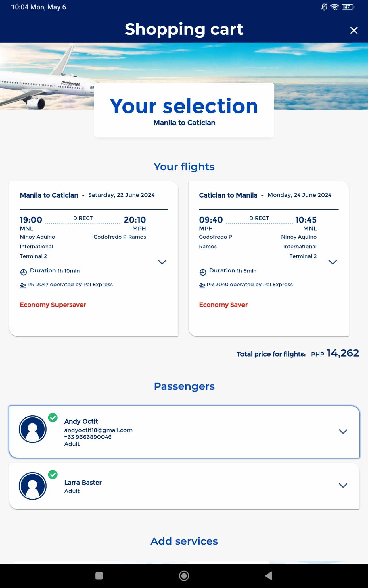Tap green checkmark on Larra Baster
The image size is (368, 588).
pyautogui.click(x=53, y=474)
